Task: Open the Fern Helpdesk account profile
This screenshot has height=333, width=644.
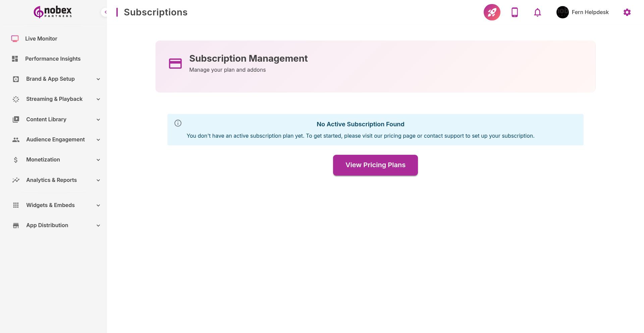Action: pos(590,12)
